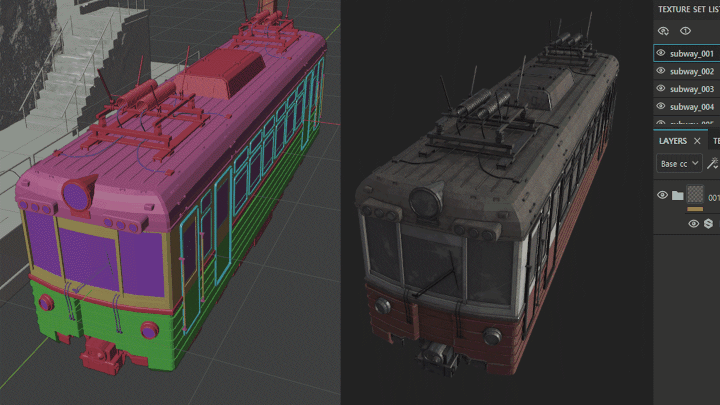Toggle the eye of the sub-layer effect

click(694, 224)
